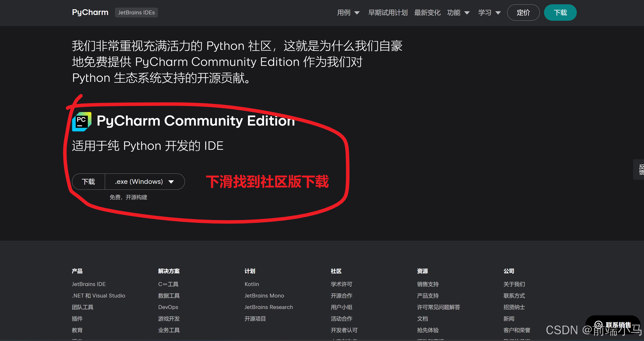Open 关于我们 footer link

[x=514, y=284]
